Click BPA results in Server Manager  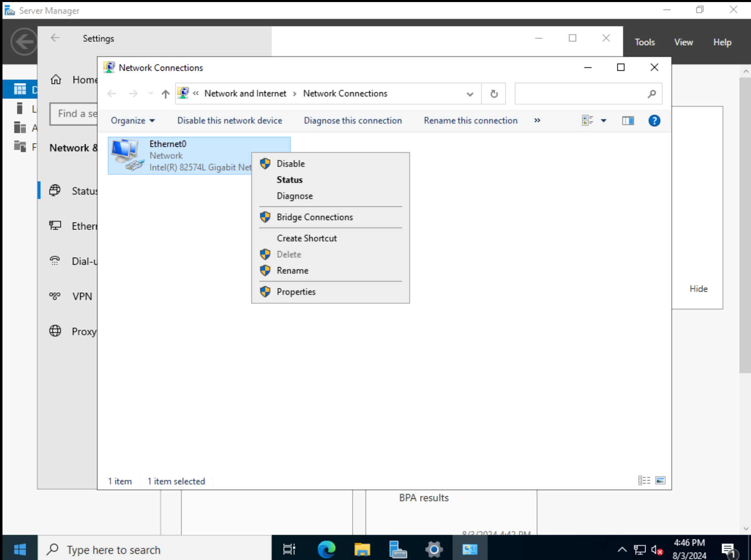coord(424,498)
